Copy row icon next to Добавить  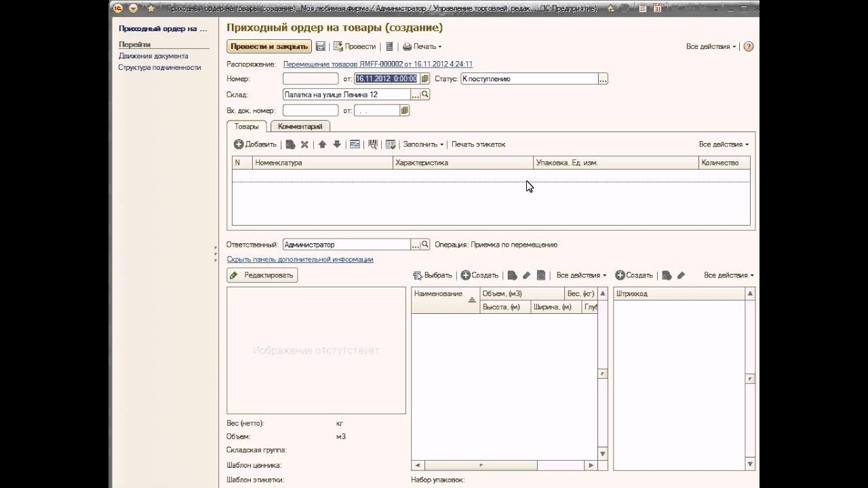[x=290, y=144]
